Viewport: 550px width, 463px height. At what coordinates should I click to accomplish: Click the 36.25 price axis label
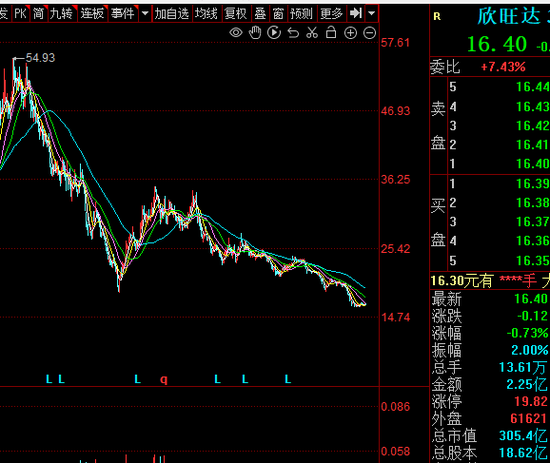click(x=395, y=180)
